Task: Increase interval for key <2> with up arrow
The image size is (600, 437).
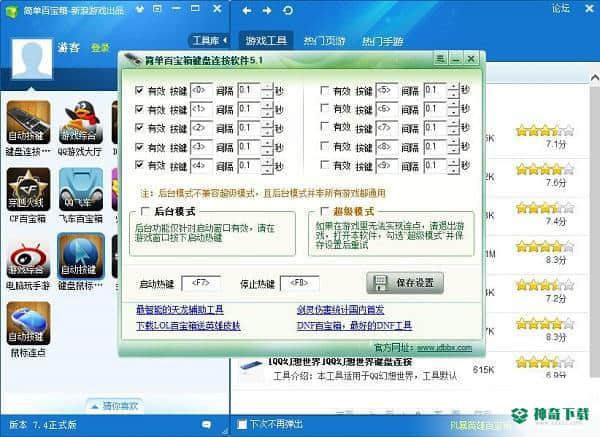Action: click(x=267, y=124)
